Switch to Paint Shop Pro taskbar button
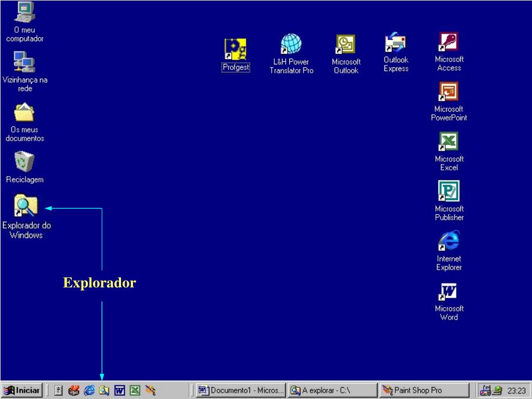This screenshot has width=532, height=399. click(424, 390)
